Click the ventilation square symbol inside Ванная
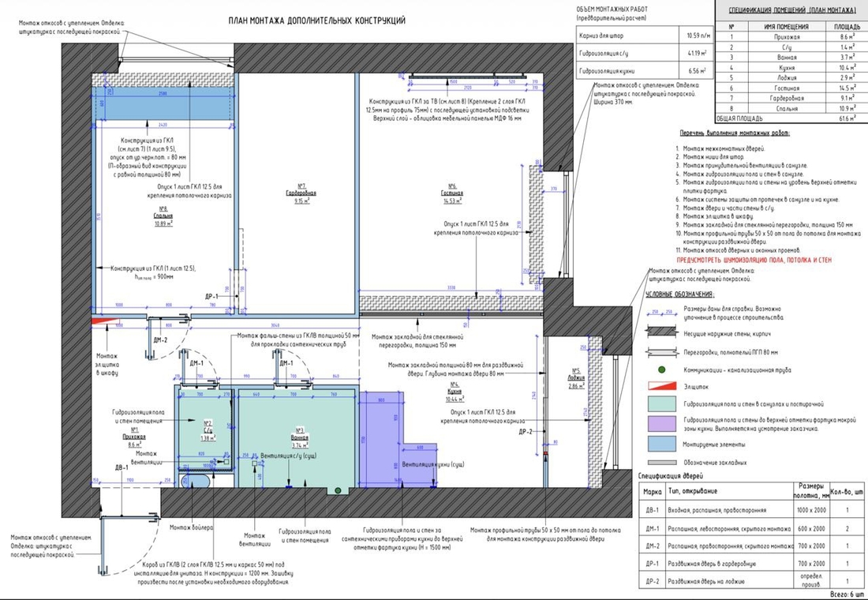 click(x=256, y=464)
